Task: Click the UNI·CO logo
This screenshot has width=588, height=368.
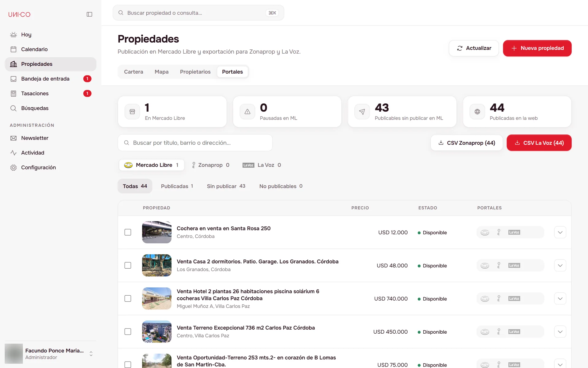Action: coord(19,14)
